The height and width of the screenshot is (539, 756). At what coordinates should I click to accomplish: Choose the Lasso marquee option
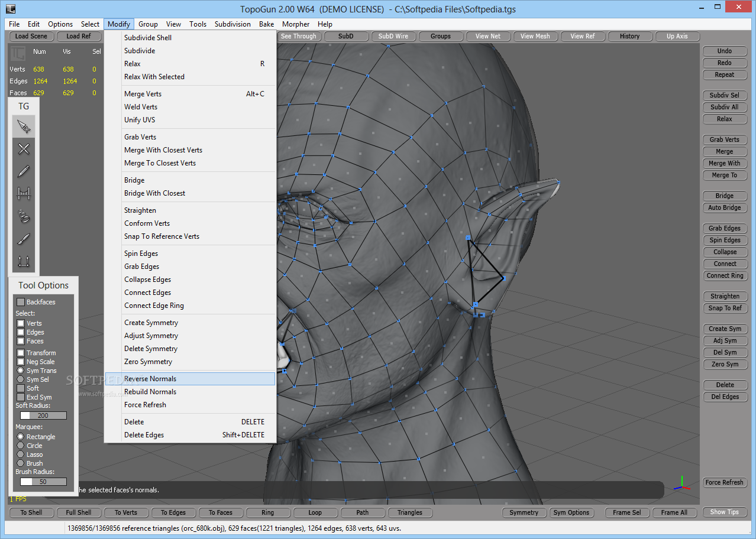21,454
